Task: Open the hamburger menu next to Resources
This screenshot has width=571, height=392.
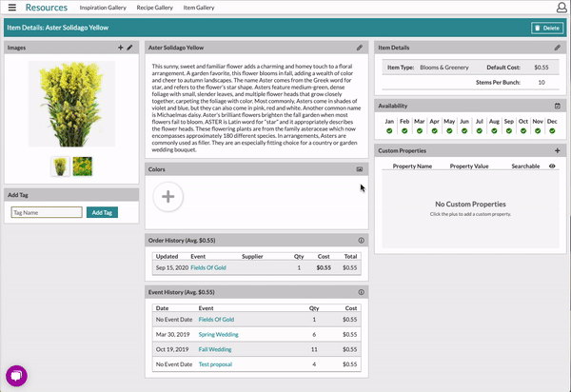Action: (10, 8)
